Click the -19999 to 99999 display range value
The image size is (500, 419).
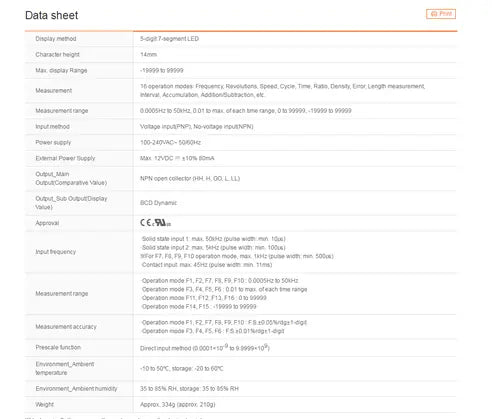[x=162, y=70]
